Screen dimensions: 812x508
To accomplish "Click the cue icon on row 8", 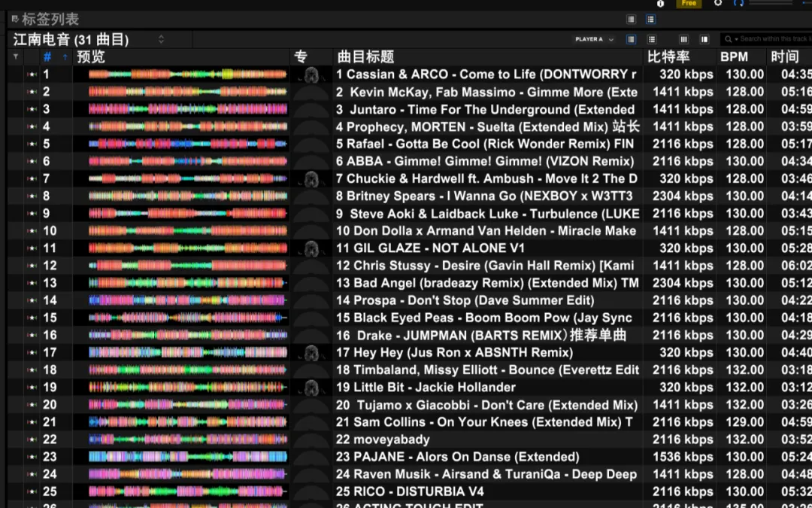I will (x=32, y=196).
